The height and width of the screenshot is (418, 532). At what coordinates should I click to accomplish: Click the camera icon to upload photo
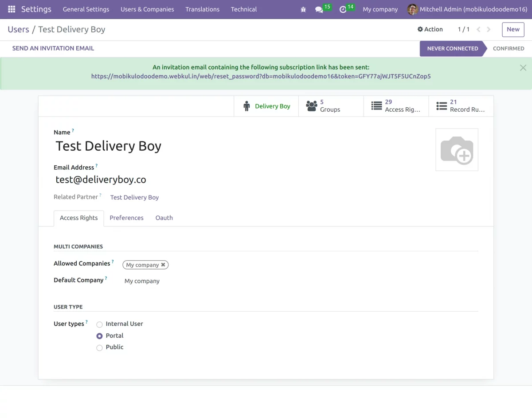[x=457, y=149]
